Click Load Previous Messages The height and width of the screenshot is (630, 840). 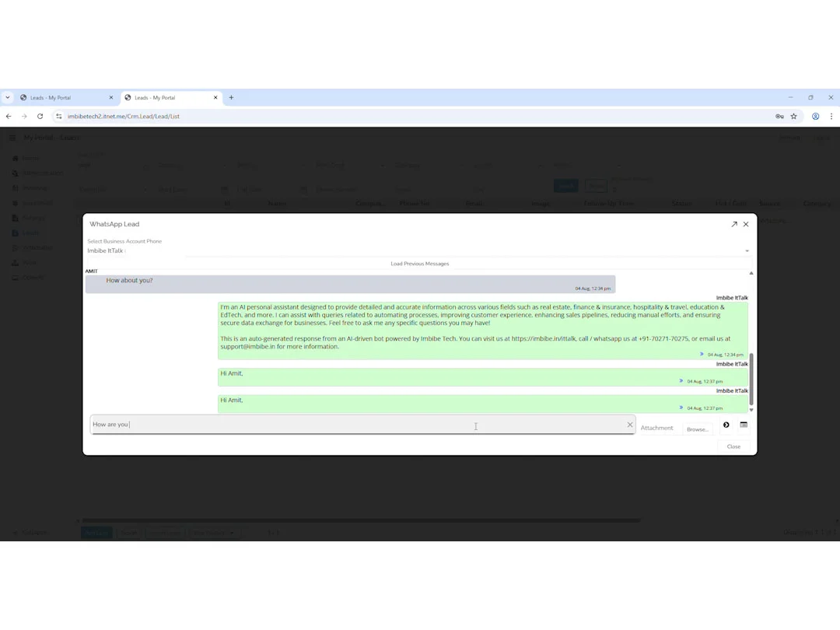click(x=420, y=264)
